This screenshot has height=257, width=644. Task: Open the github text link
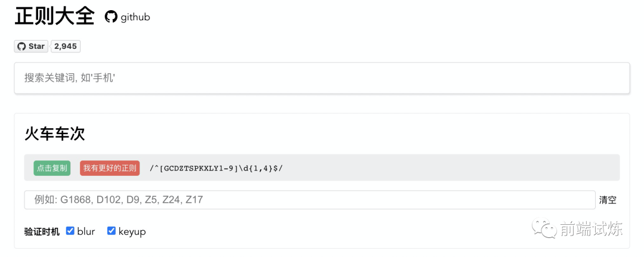135,17
